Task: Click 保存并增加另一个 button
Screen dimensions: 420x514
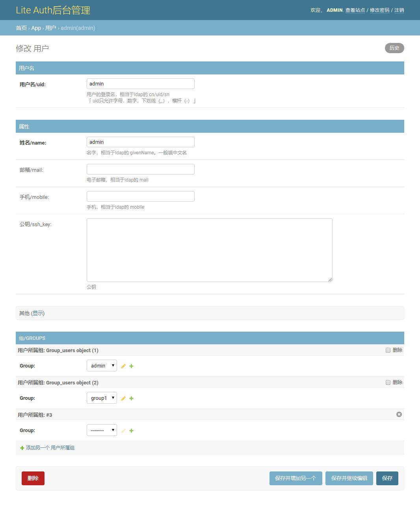Action: point(296,478)
